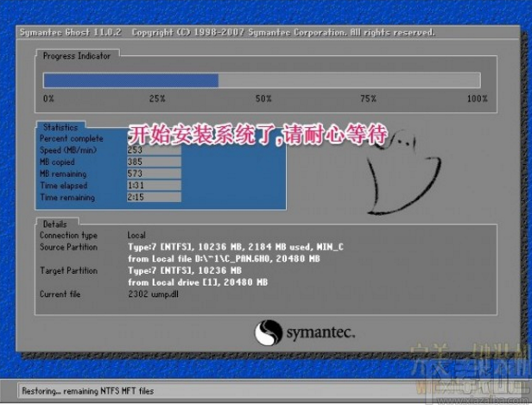Click the 'Time remaining' label
The width and height of the screenshot is (532, 405).
[67, 198]
